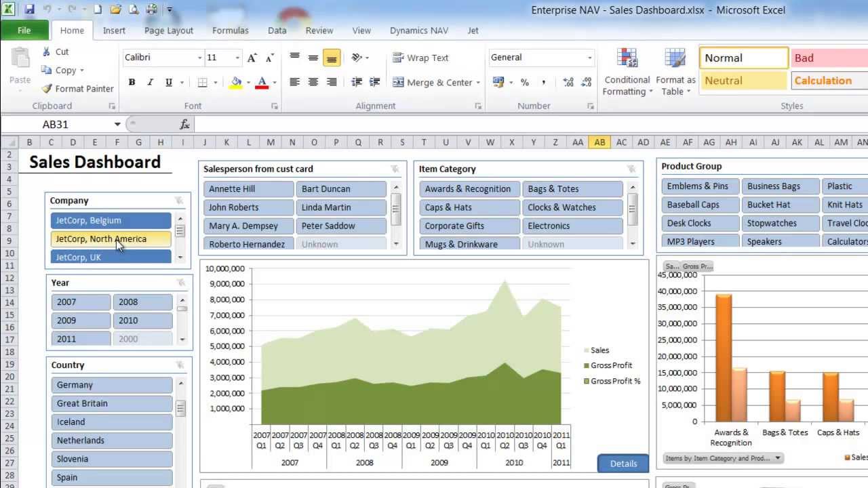Open the Dynamics NAV tab

[419, 30]
